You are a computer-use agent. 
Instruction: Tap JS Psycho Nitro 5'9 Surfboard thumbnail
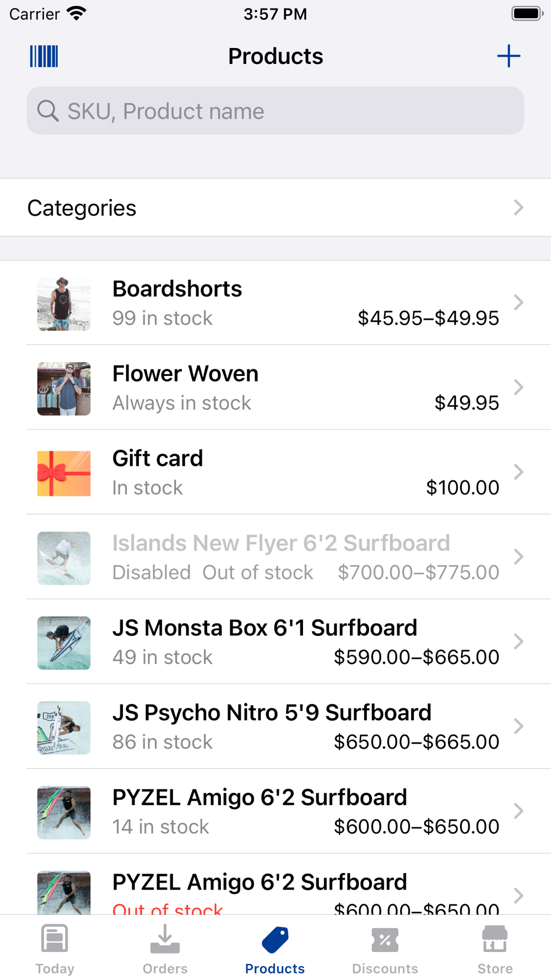click(x=64, y=728)
